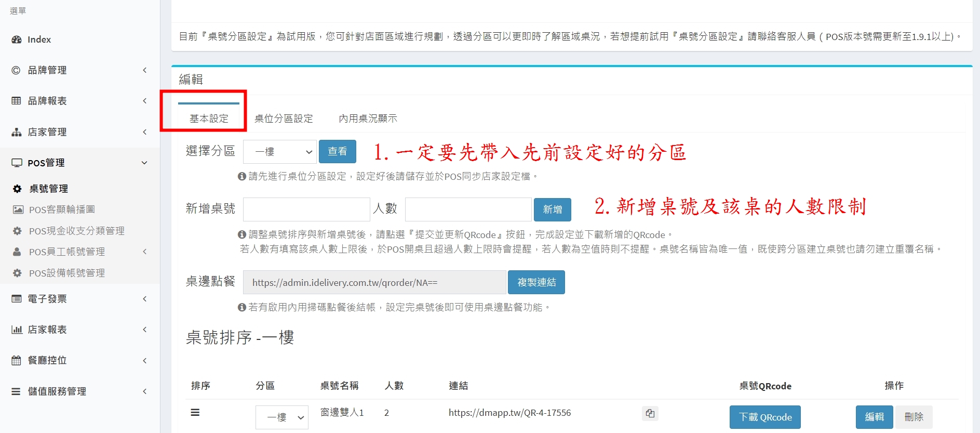Click the calendar icon for 餐廳控位
Viewport: 980px width, 433px height.
[17, 360]
